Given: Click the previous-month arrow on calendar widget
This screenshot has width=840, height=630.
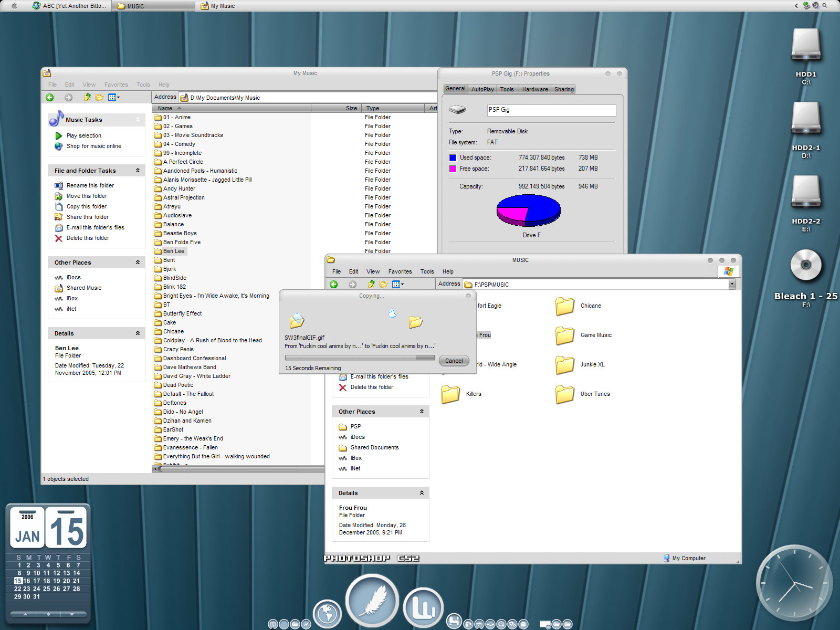Looking at the screenshot, I should point(25,614).
